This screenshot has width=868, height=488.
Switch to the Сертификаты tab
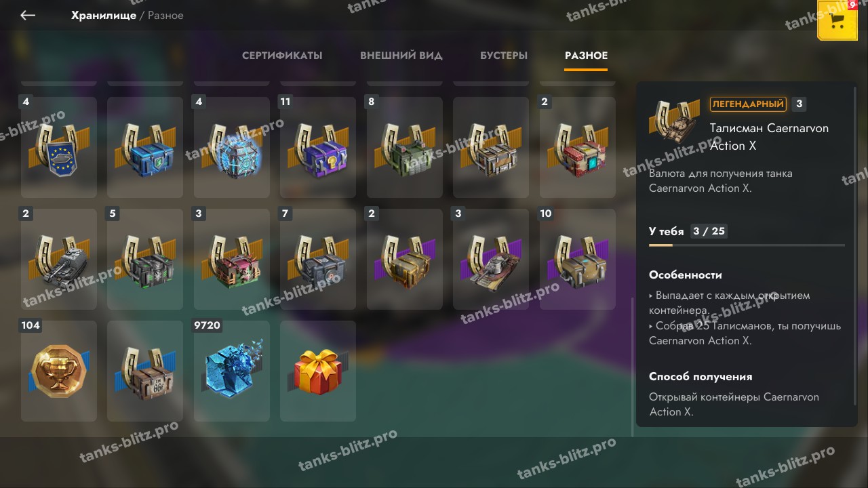click(282, 56)
